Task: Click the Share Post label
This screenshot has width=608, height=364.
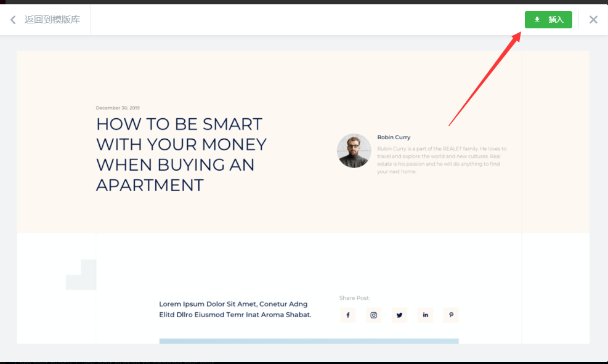Action: (354, 298)
